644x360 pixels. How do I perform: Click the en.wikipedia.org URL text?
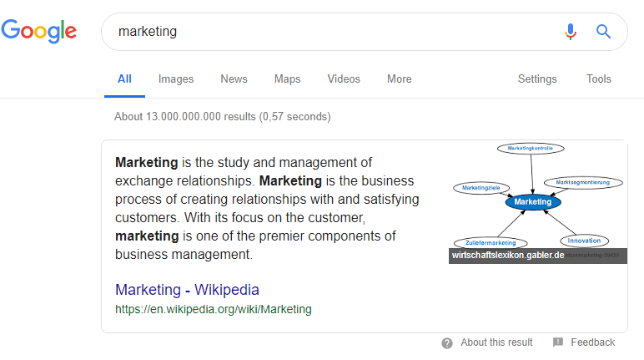213,309
